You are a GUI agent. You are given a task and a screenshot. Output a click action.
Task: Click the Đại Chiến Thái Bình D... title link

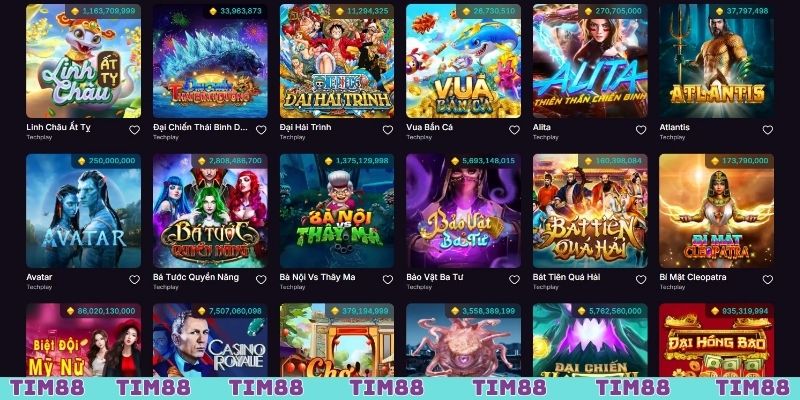[x=200, y=127]
